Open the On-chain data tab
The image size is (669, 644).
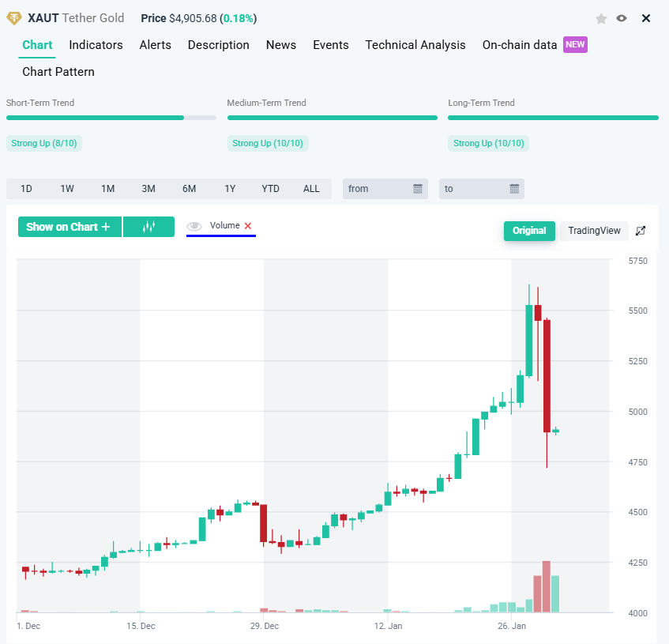(520, 45)
